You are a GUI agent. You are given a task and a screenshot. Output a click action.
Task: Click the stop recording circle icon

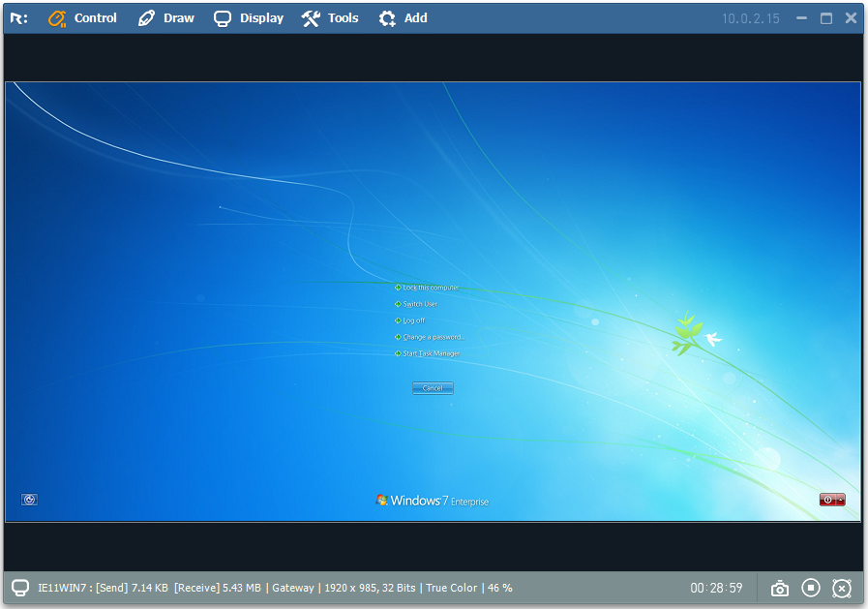tap(811, 588)
